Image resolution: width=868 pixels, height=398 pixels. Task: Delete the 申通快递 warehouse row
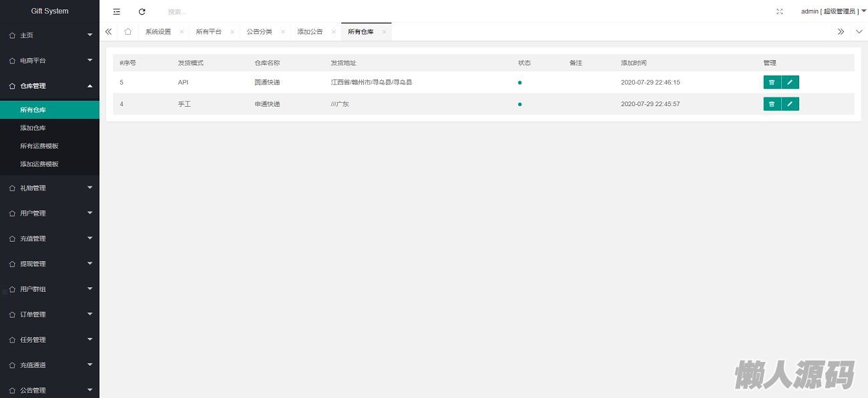click(x=772, y=104)
